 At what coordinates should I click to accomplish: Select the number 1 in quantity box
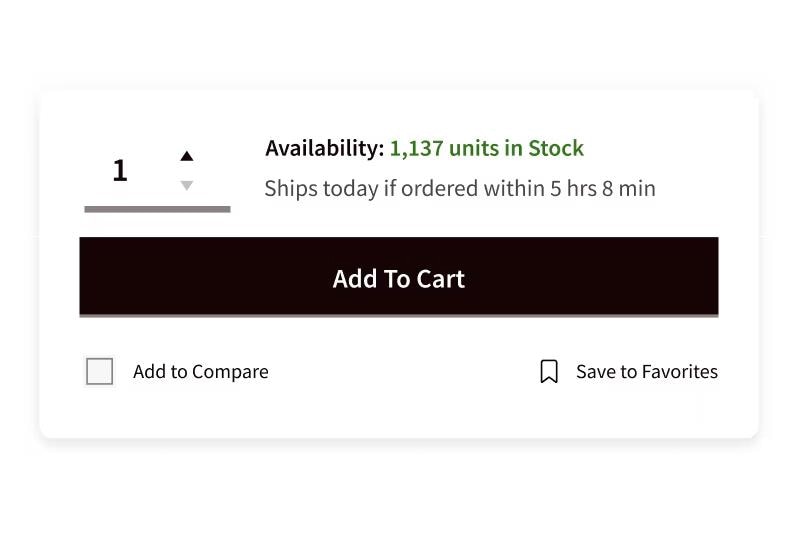pos(120,171)
